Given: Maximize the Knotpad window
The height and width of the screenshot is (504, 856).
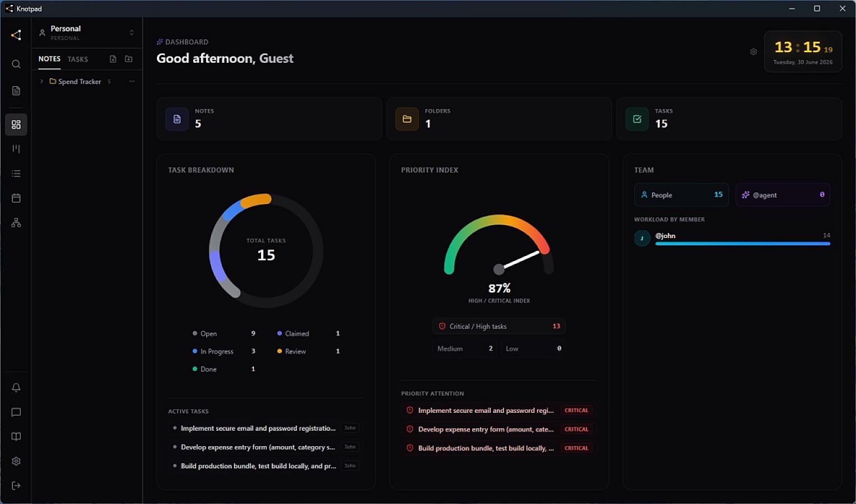Looking at the screenshot, I should pos(817,8).
